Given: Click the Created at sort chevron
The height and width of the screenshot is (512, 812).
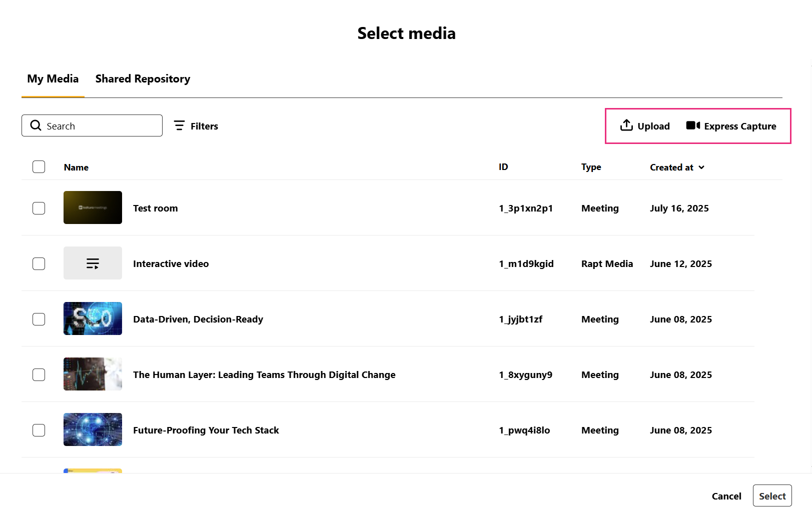Looking at the screenshot, I should tap(701, 167).
